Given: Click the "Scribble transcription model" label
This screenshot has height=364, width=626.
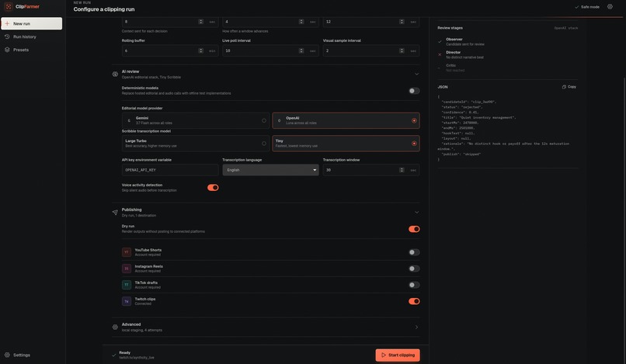Looking at the screenshot, I should (x=146, y=131).
